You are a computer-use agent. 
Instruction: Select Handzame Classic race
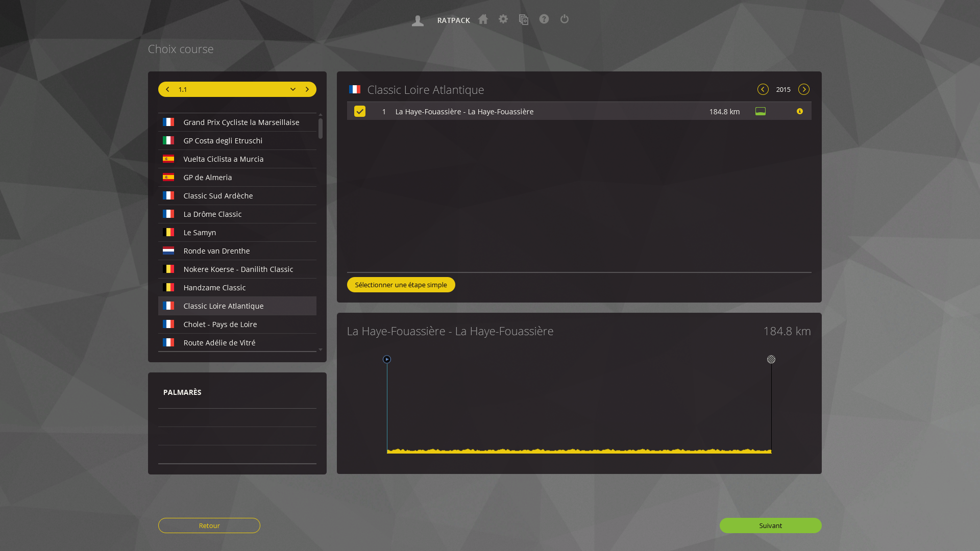point(237,288)
